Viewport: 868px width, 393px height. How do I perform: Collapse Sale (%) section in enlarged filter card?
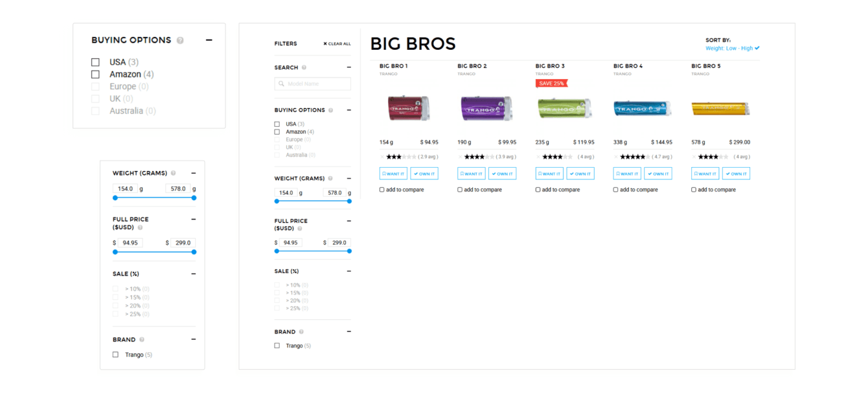(194, 274)
